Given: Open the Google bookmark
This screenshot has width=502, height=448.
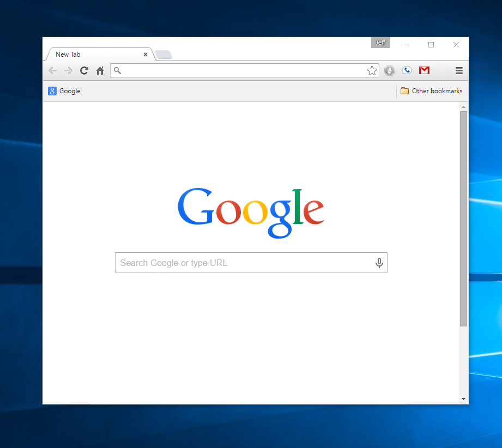Looking at the screenshot, I should tap(64, 91).
